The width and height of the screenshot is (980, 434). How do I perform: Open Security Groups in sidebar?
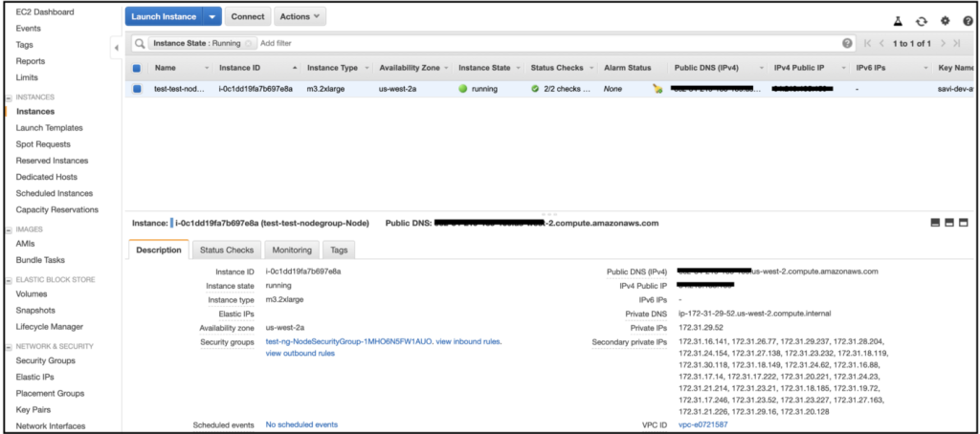tap(46, 361)
